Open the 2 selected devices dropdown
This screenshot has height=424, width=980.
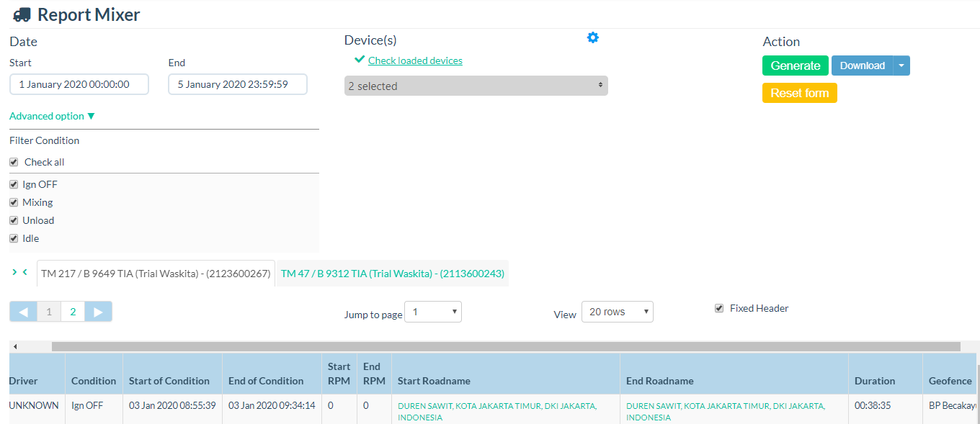[x=476, y=86]
